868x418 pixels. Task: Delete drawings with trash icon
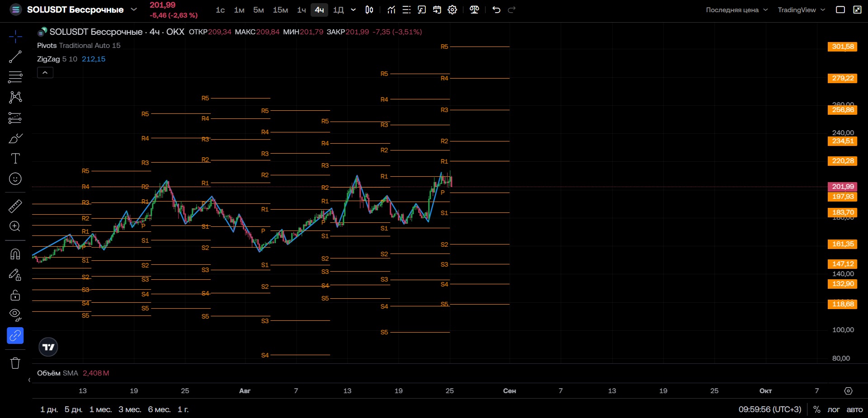15,363
